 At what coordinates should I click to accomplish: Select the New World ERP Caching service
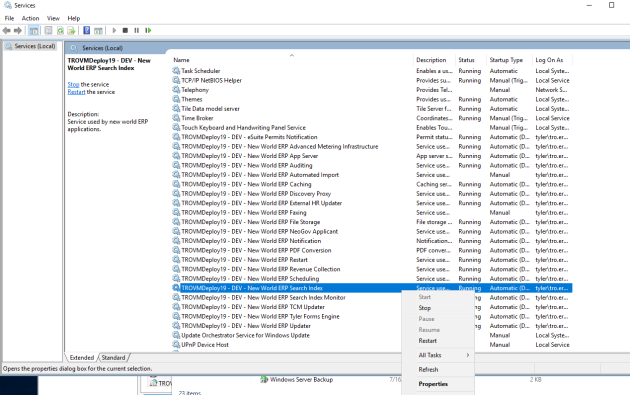372,184
